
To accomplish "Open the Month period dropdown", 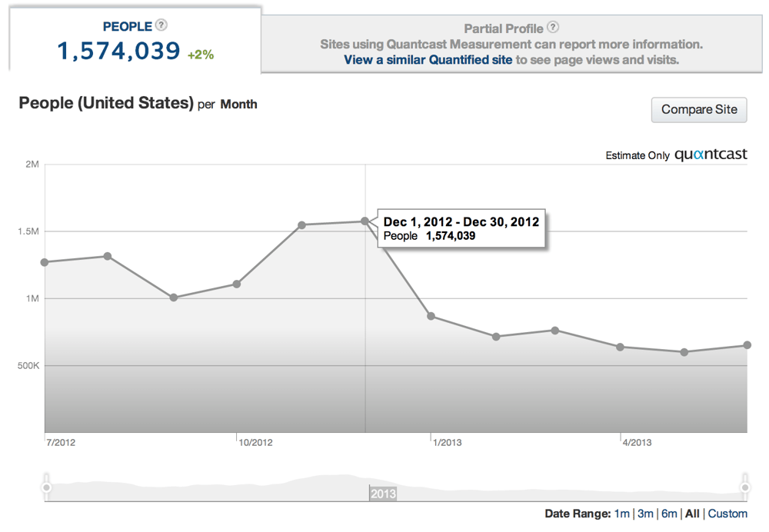I will pyautogui.click(x=239, y=105).
